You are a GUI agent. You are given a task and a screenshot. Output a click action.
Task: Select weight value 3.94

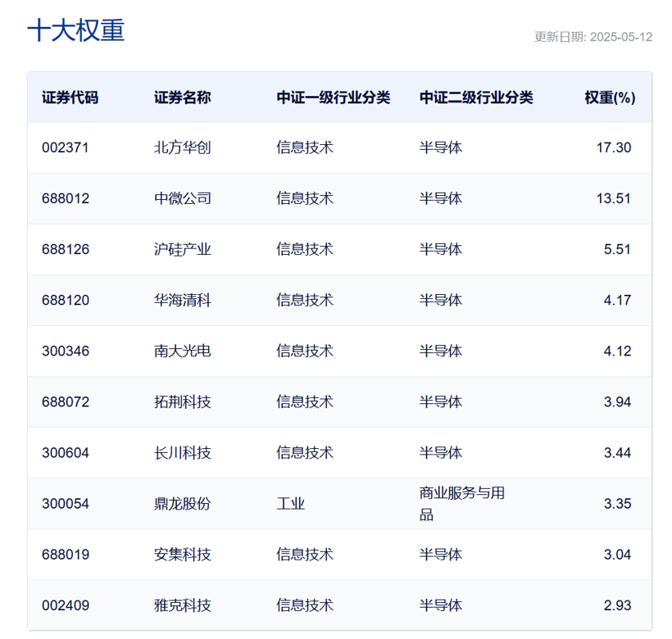[x=617, y=402]
